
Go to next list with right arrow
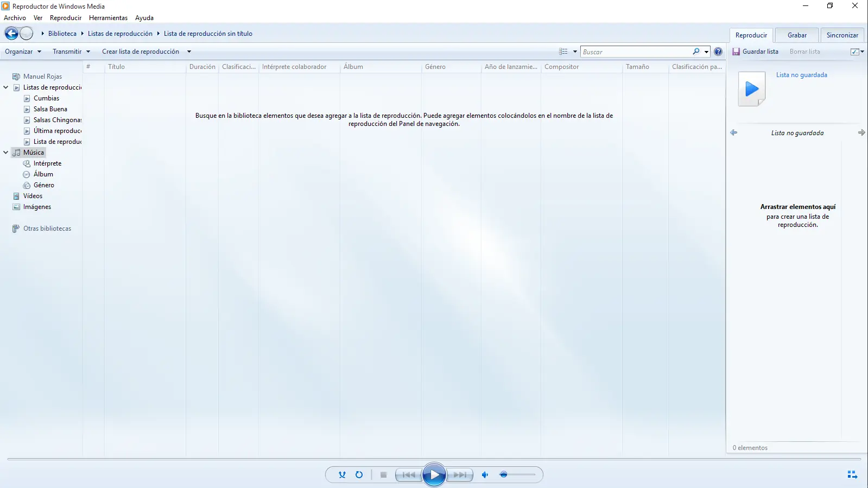tap(861, 132)
